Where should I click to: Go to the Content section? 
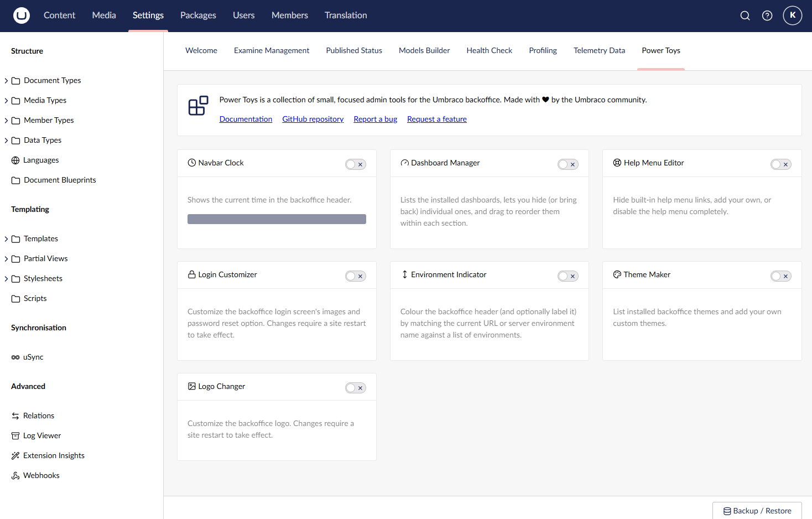pyautogui.click(x=59, y=15)
